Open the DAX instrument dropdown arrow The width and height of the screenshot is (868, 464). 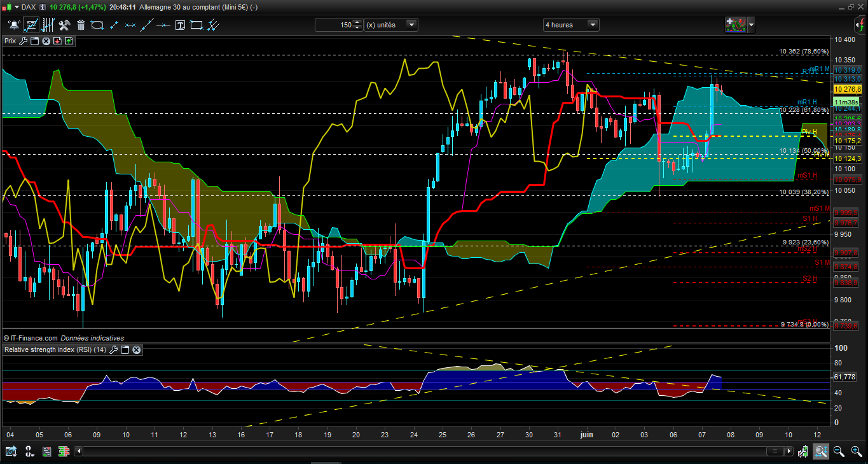tap(16, 7)
